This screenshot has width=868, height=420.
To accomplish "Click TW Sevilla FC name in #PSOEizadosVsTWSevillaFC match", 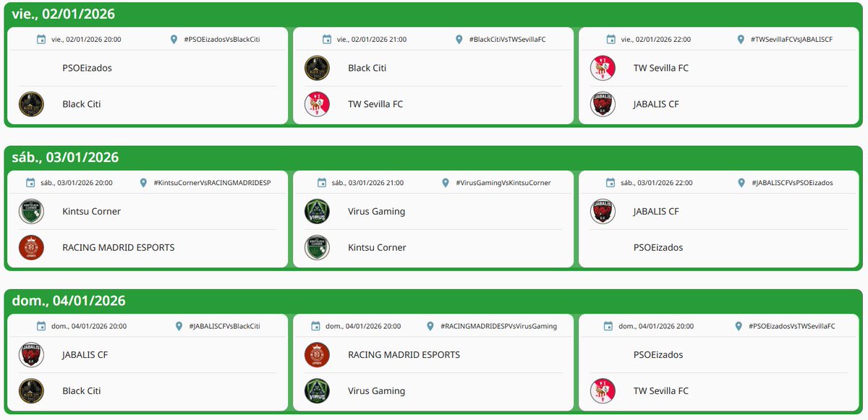I will tap(661, 391).
